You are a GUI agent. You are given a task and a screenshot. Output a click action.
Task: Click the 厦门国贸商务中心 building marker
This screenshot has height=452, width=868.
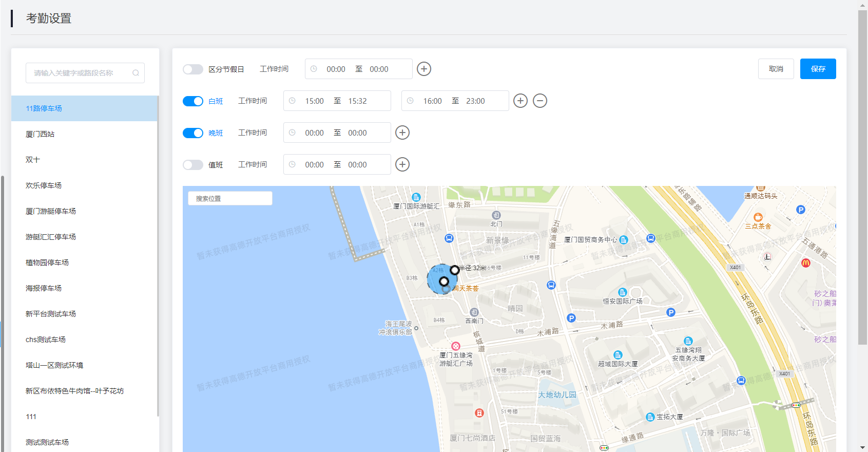[x=624, y=240]
